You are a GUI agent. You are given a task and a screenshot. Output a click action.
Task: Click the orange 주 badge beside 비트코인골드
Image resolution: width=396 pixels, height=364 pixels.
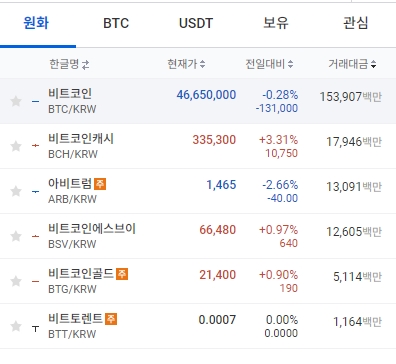(x=122, y=274)
